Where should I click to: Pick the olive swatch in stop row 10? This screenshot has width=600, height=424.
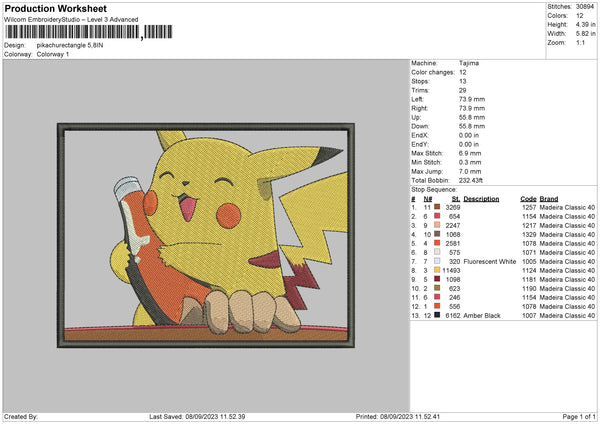(x=437, y=288)
